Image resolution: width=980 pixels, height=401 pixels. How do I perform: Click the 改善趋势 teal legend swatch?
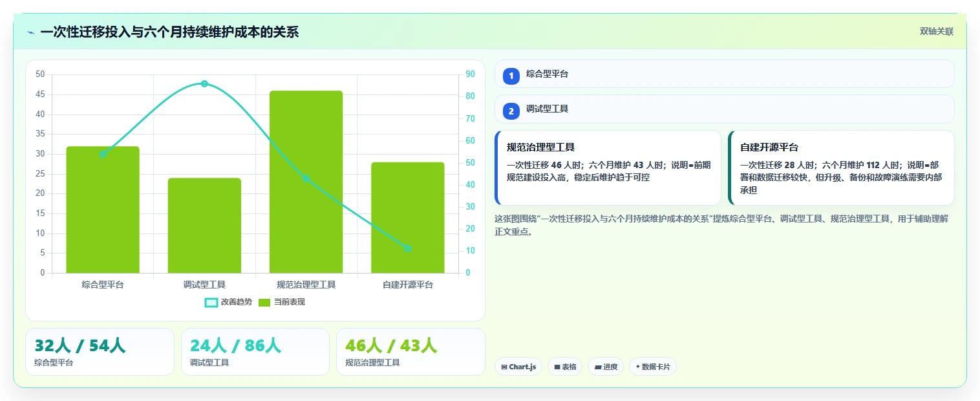(211, 303)
